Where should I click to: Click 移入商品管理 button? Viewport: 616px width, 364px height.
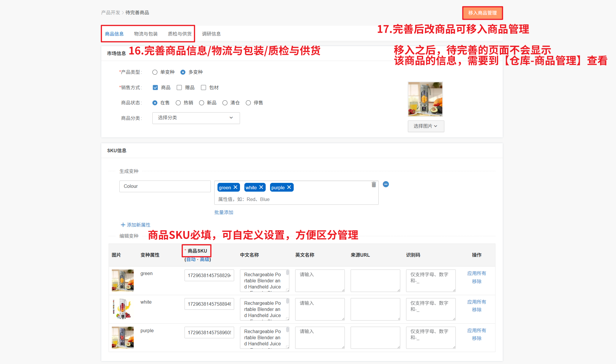click(482, 13)
